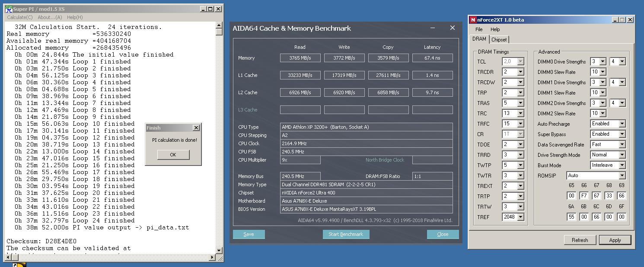This screenshot has height=267, width=644.
Task: Expand the TWTP dropdown
Action: [520, 165]
